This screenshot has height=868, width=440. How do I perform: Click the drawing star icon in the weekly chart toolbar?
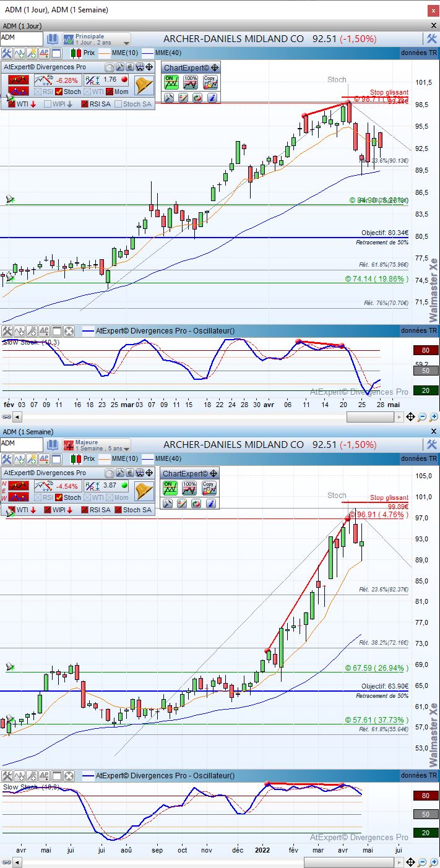click(32, 459)
